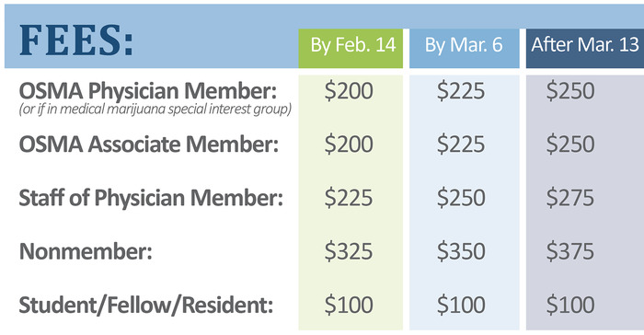Click $100 Student fee by Feb. 14
This screenshot has width=644, height=335.
tap(349, 305)
